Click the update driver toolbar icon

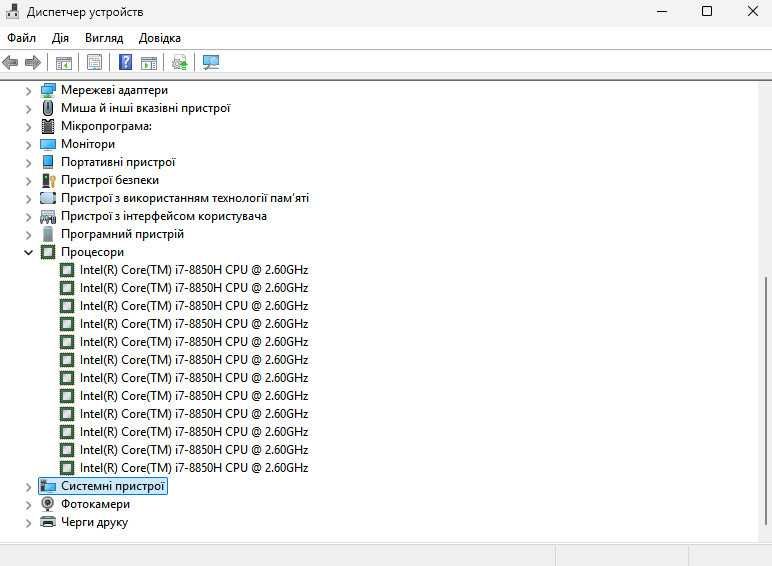point(179,63)
